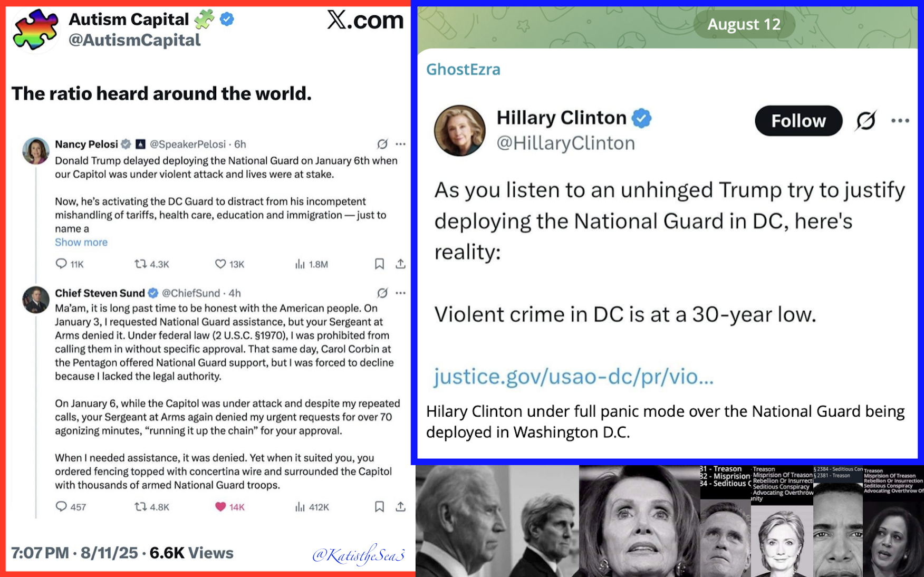Open three-dot menu on Steven Sund's post
924x577 pixels.
[x=401, y=293]
